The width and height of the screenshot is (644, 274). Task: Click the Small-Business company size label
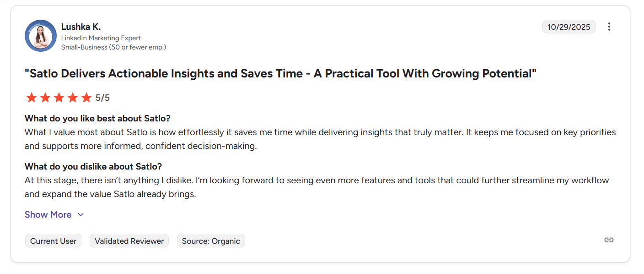tap(113, 47)
